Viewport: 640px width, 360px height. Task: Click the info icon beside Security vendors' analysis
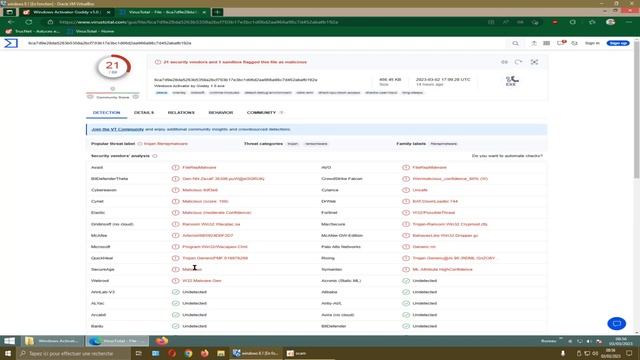click(155, 156)
